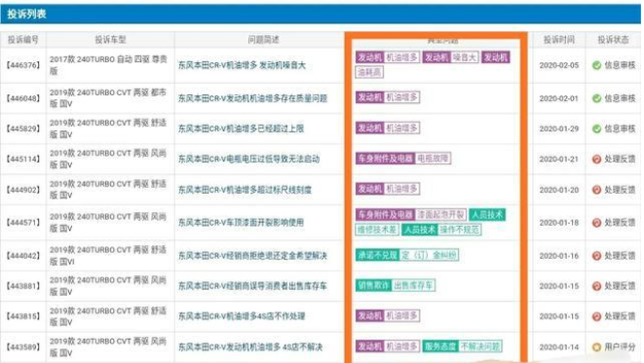Image resolution: width=644 pixels, height=363 pixels.
Task: Click red status icon for complaint 443815
Action: (x=596, y=316)
